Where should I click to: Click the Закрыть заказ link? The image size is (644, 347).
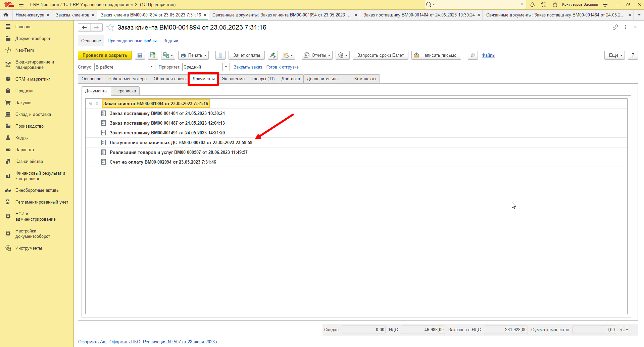pyautogui.click(x=248, y=67)
